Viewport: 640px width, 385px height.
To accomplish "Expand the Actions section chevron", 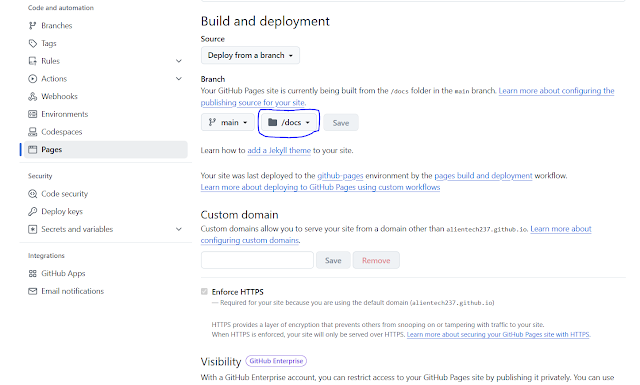I will (x=179, y=78).
